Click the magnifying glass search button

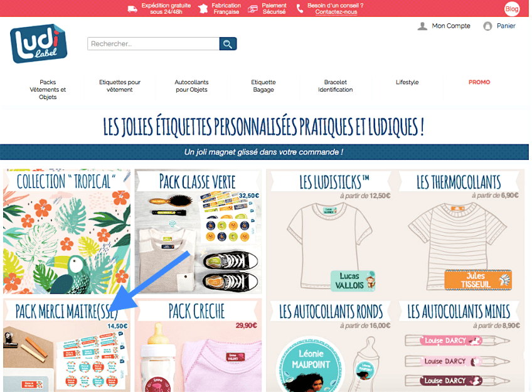pyautogui.click(x=228, y=44)
